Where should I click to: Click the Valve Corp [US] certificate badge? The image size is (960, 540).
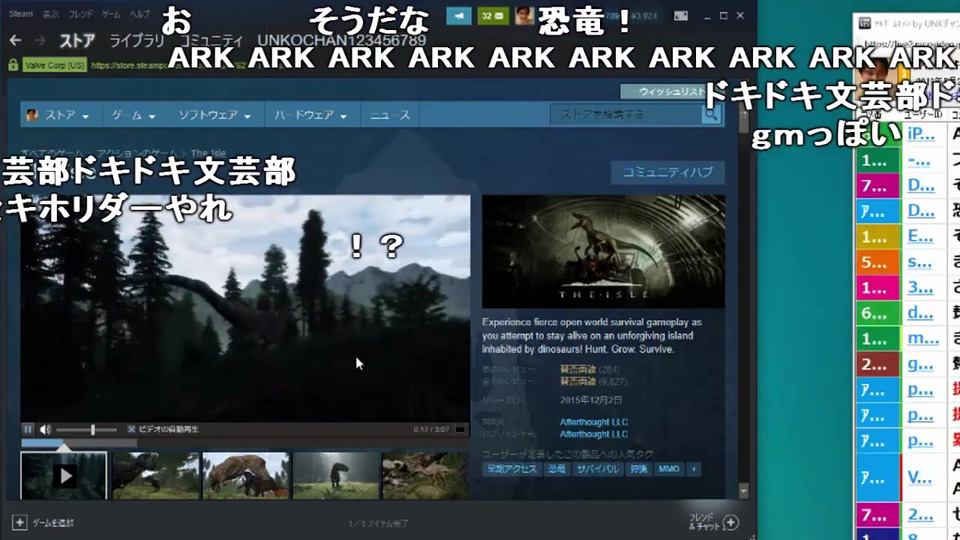(54, 65)
